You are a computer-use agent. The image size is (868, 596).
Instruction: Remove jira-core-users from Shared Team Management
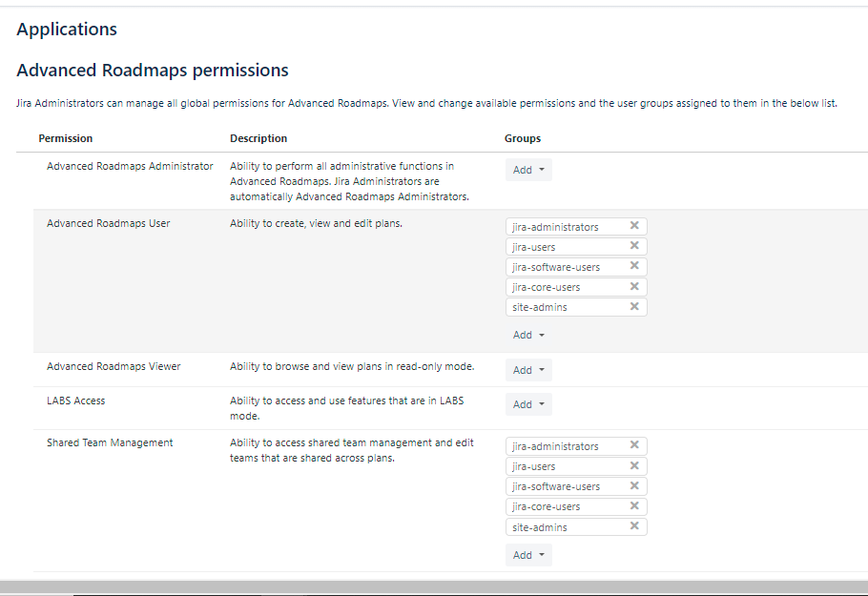(x=634, y=505)
